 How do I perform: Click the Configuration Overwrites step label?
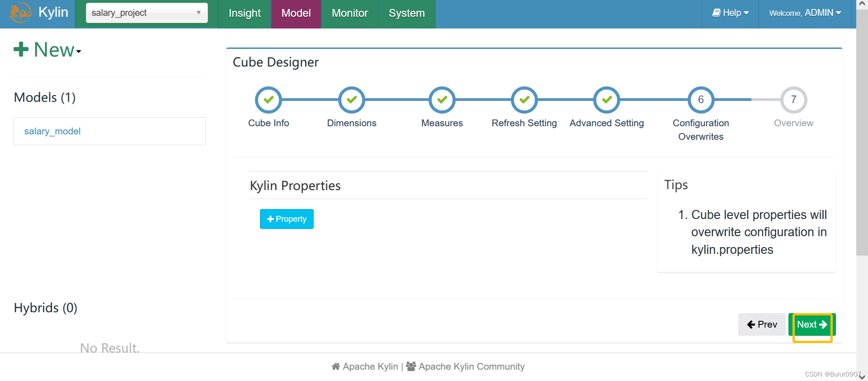701,130
